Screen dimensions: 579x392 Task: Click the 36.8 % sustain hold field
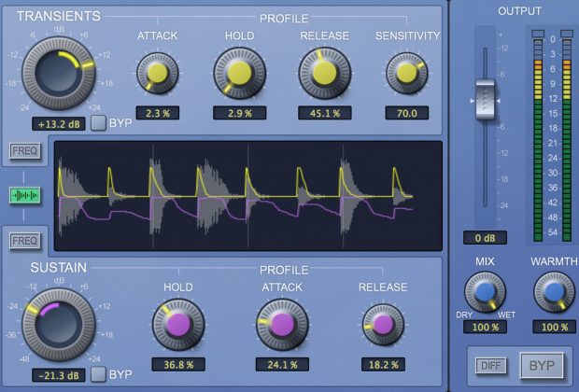coord(178,365)
